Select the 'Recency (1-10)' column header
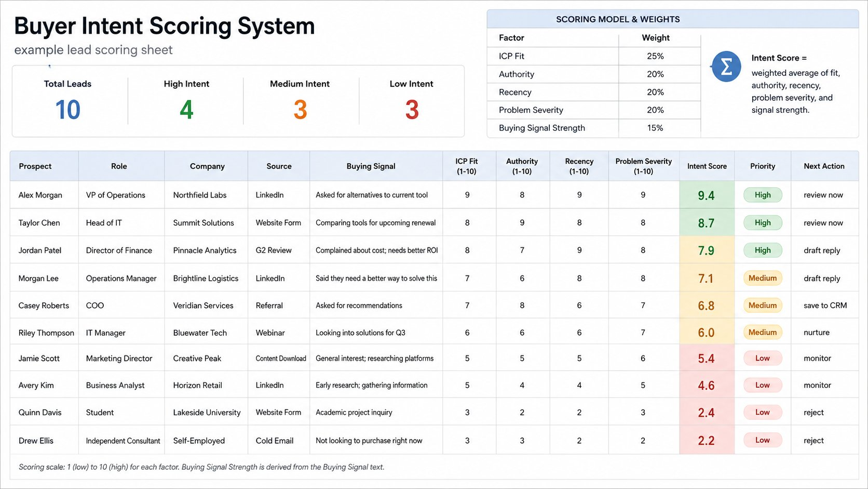868x489 pixels. coord(579,166)
